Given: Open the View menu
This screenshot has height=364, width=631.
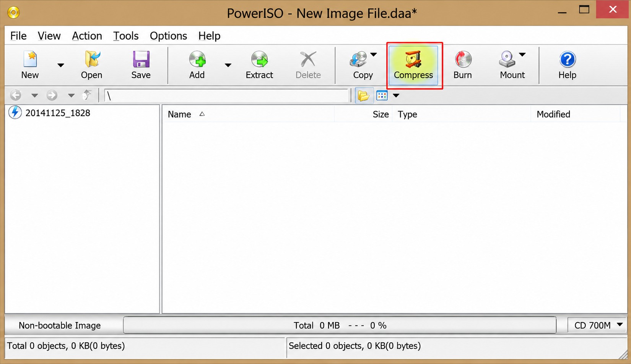Looking at the screenshot, I should point(49,36).
